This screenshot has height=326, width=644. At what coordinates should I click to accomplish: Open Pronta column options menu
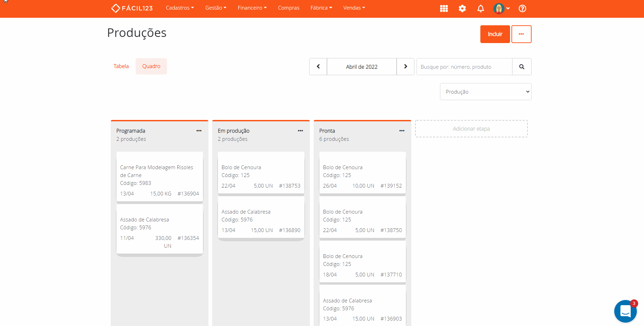pyautogui.click(x=402, y=131)
